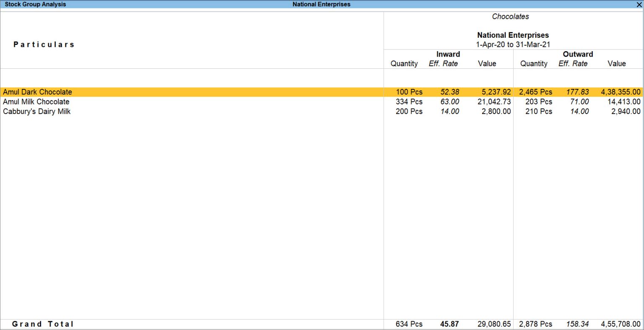Select the Amul Milk Chocolate stock item

pos(36,101)
